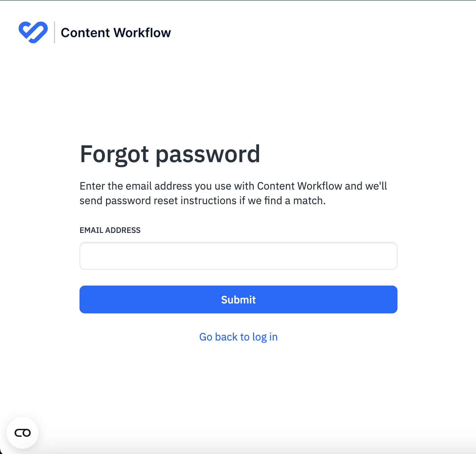Return to login via the blue link
The height and width of the screenshot is (454, 476).
click(x=238, y=337)
